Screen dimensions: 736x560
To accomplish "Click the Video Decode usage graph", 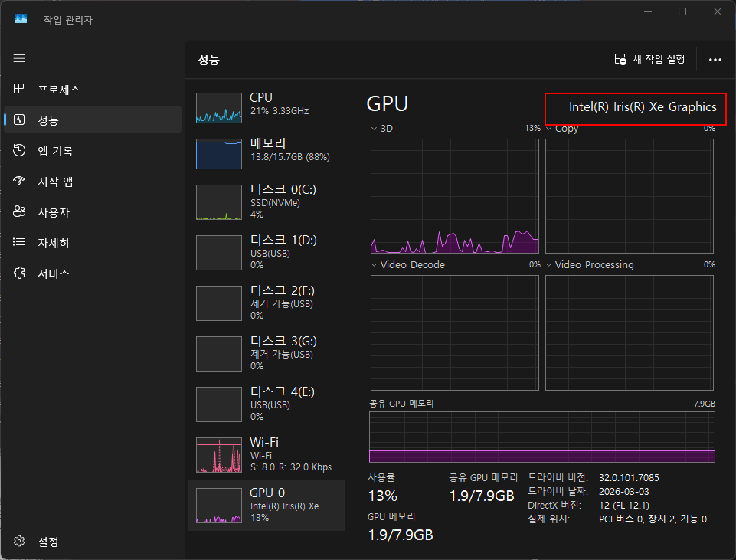I will pyautogui.click(x=454, y=332).
